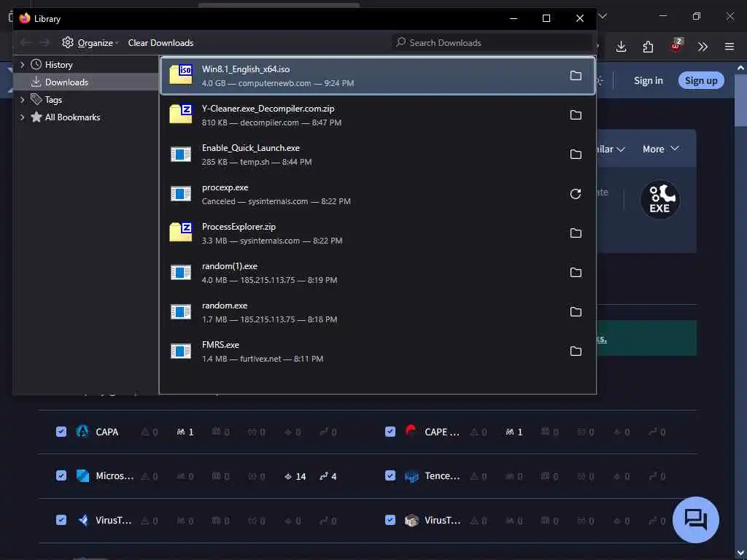Uncheck the CAPA checkbox
Image resolution: width=747 pixels, height=560 pixels.
click(x=61, y=432)
